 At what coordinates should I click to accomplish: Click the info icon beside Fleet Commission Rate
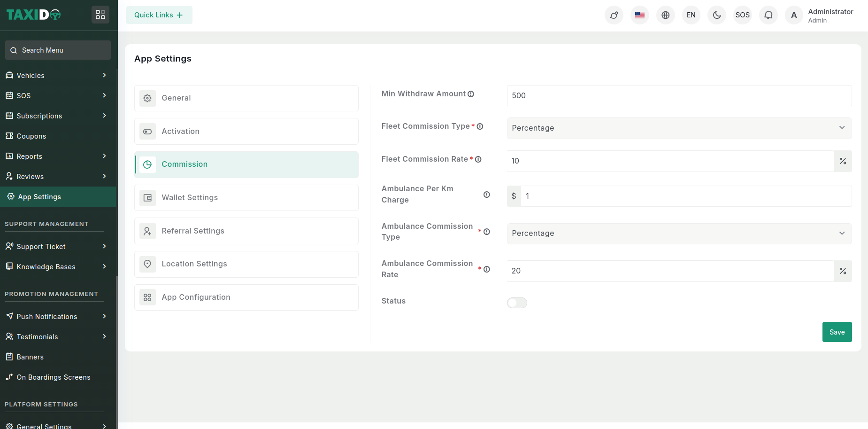(x=478, y=159)
